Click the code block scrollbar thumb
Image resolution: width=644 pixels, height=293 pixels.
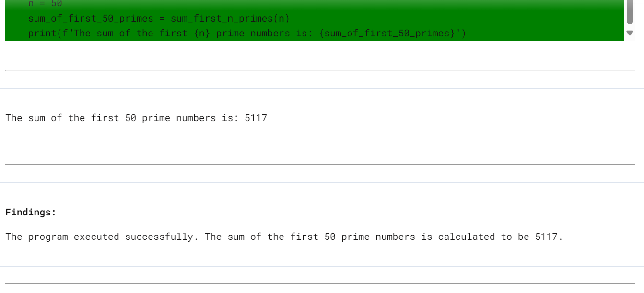point(630,12)
